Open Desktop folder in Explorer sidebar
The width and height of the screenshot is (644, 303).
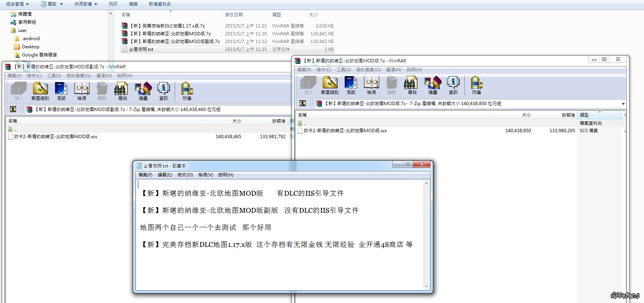click(x=30, y=47)
